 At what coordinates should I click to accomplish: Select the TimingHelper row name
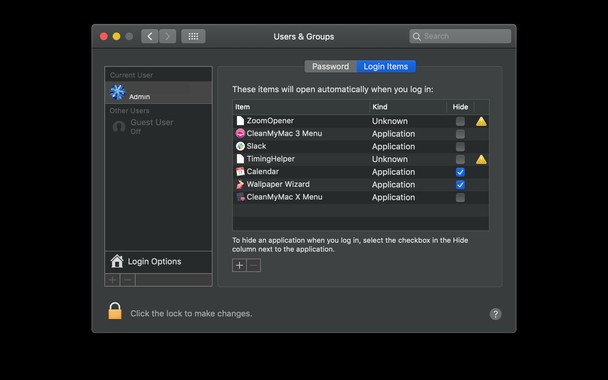(x=271, y=159)
